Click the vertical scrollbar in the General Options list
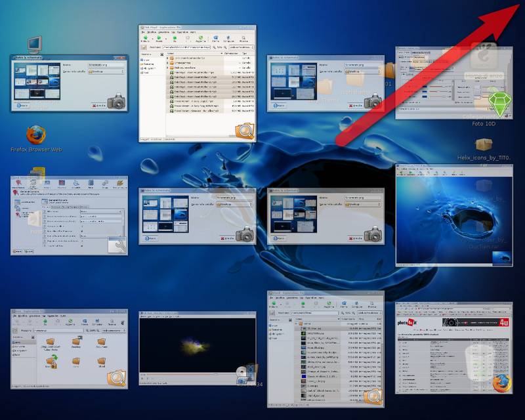Viewport: 525px width, 420px height. (x=123, y=222)
